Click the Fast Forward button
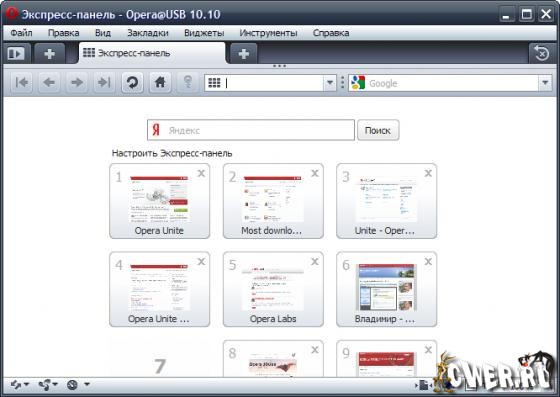 pos(104,83)
